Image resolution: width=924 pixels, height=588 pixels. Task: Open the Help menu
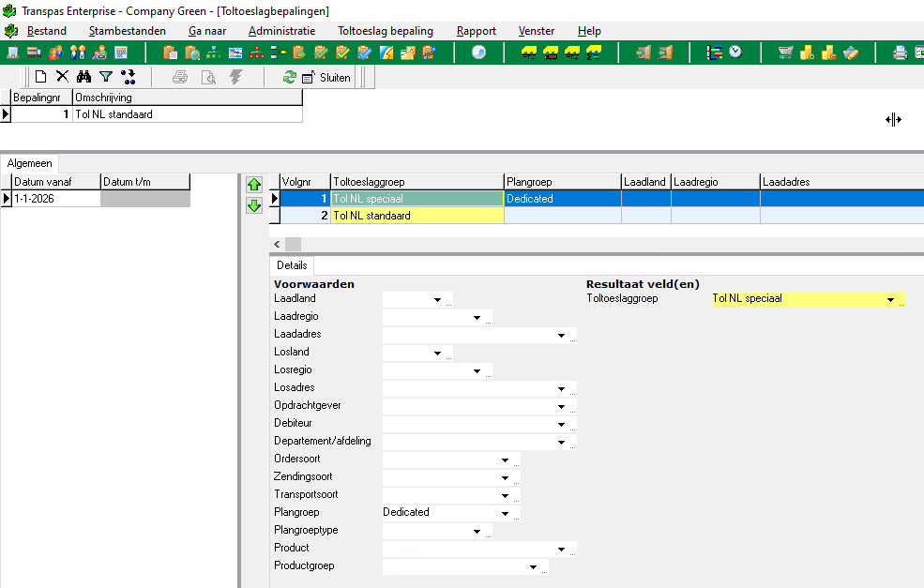[589, 31]
